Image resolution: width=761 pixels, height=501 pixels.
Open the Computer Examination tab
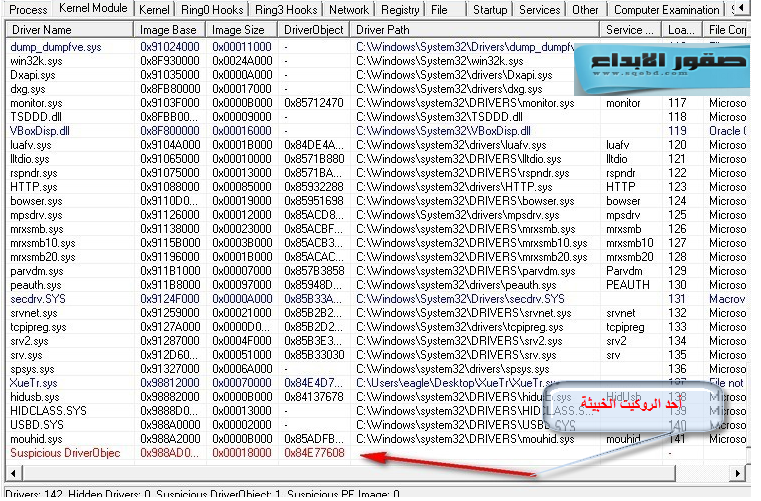pos(665,9)
